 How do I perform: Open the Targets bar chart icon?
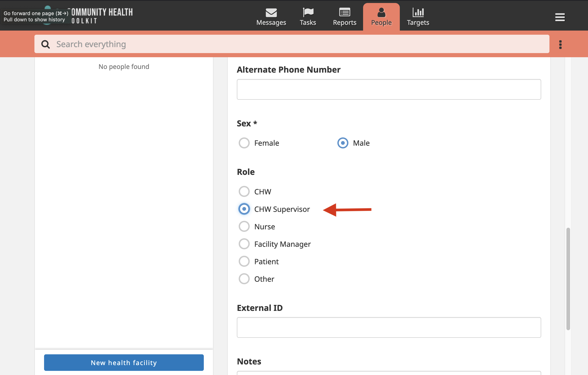click(x=418, y=12)
